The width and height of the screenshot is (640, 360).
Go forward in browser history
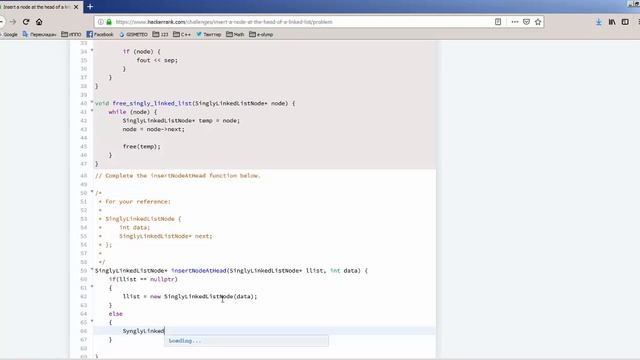[13, 22]
